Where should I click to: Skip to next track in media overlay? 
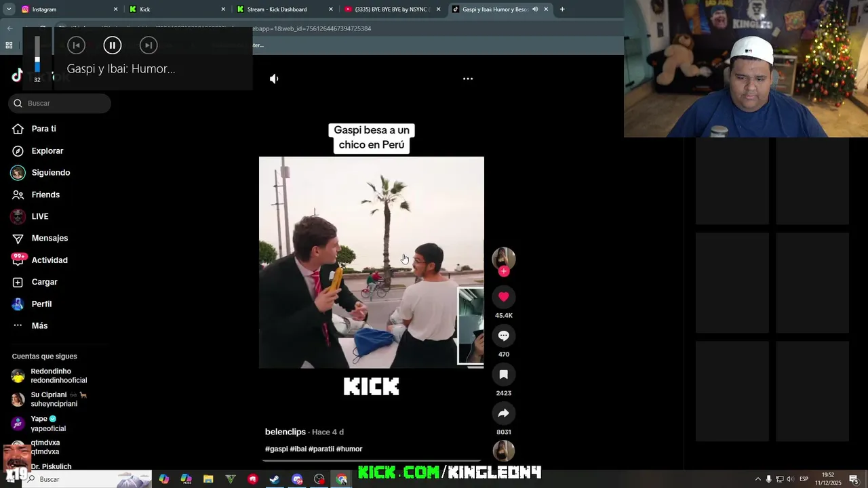click(x=149, y=45)
